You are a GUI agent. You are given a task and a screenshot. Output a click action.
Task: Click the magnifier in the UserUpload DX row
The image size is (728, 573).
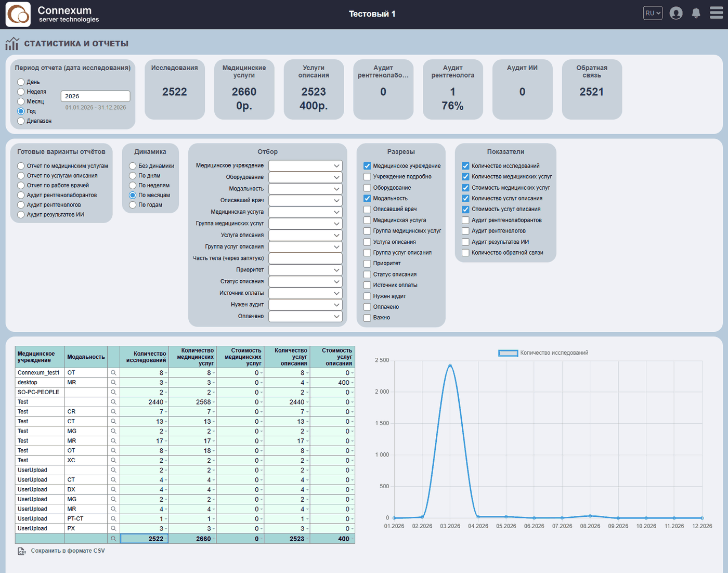(x=113, y=490)
